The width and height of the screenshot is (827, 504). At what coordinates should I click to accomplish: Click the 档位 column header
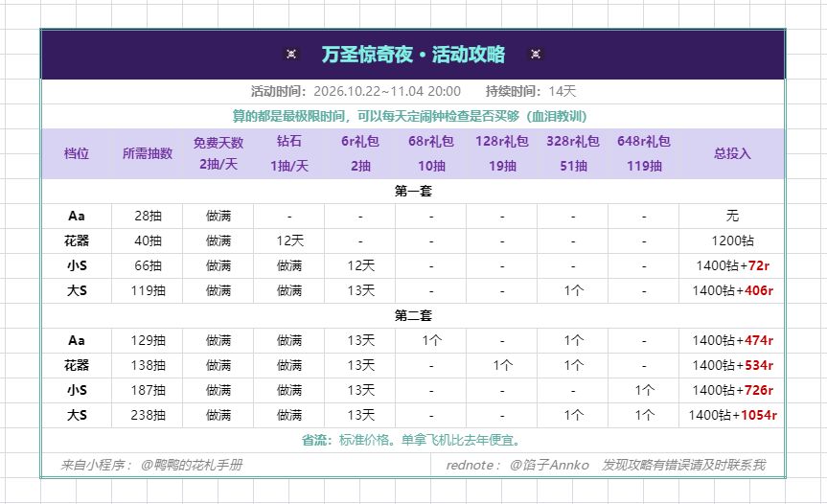pos(77,153)
